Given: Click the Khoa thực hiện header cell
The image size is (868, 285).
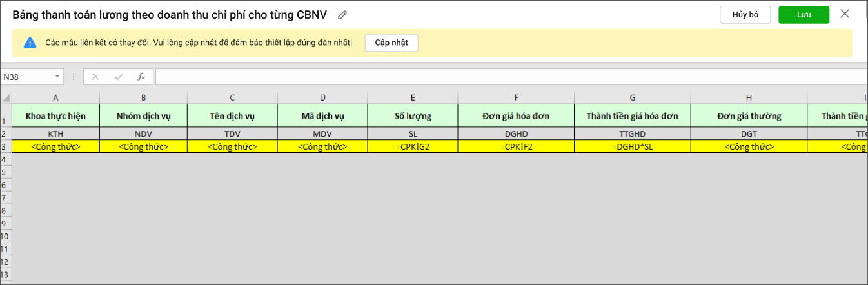Looking at the screenshot, I should pos(55,116).
